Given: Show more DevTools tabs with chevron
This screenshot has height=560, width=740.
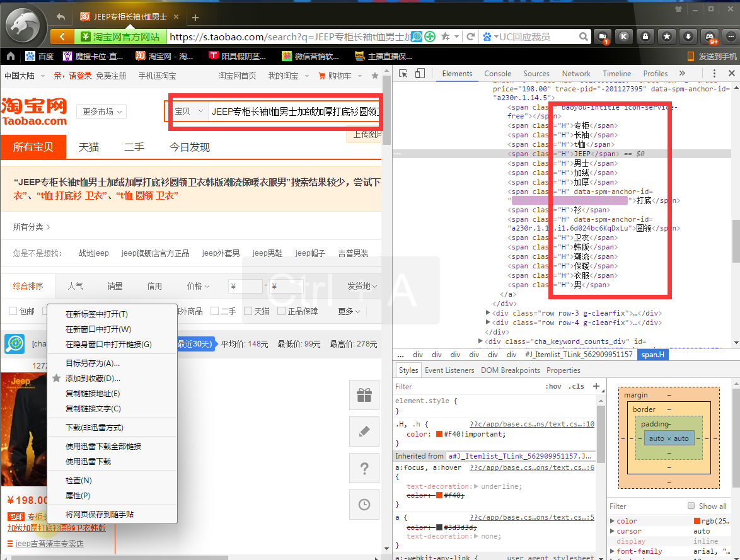Looking at the screenshot, I should [682, 73].
